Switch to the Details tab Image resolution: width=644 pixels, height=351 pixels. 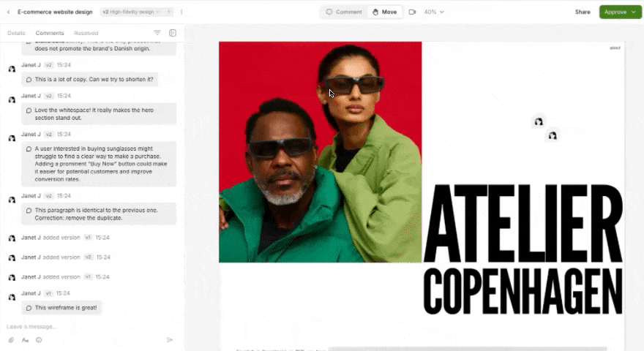[16, 33]
